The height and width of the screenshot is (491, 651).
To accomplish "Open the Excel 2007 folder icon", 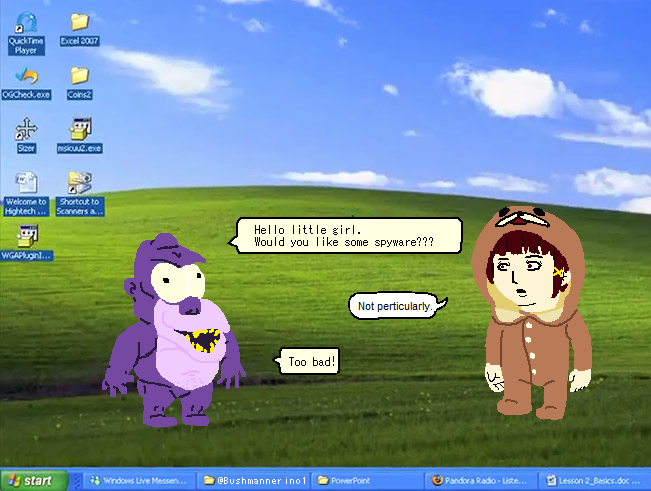I will coord(80,22).
